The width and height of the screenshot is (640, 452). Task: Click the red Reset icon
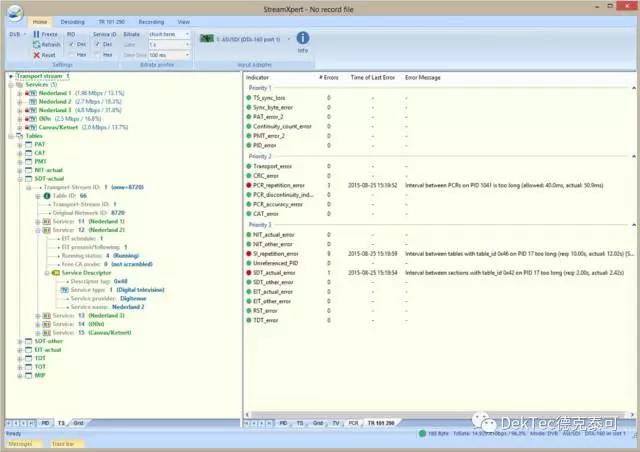coord(37,55)
